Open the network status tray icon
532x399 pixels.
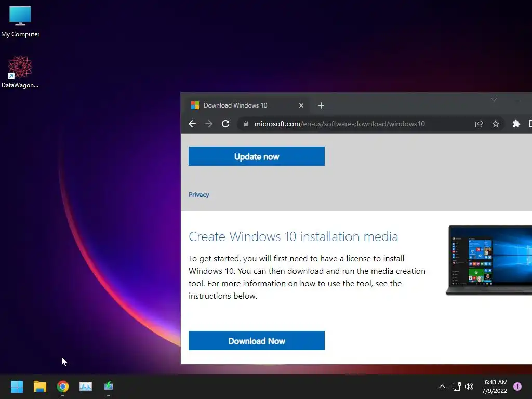coord(456,387)
